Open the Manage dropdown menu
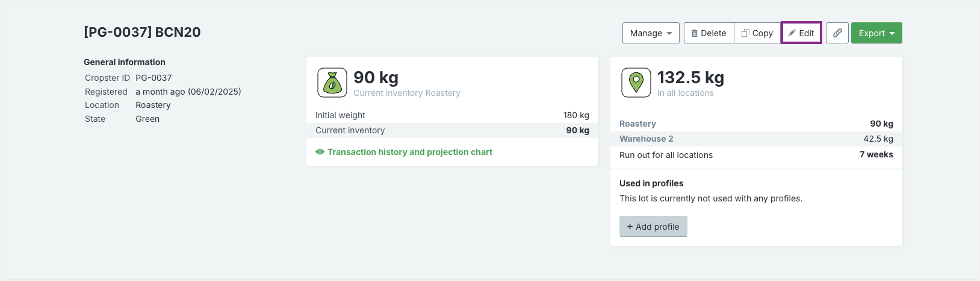Viewport: 980px width, 281px height. click(x=651, y=33)
